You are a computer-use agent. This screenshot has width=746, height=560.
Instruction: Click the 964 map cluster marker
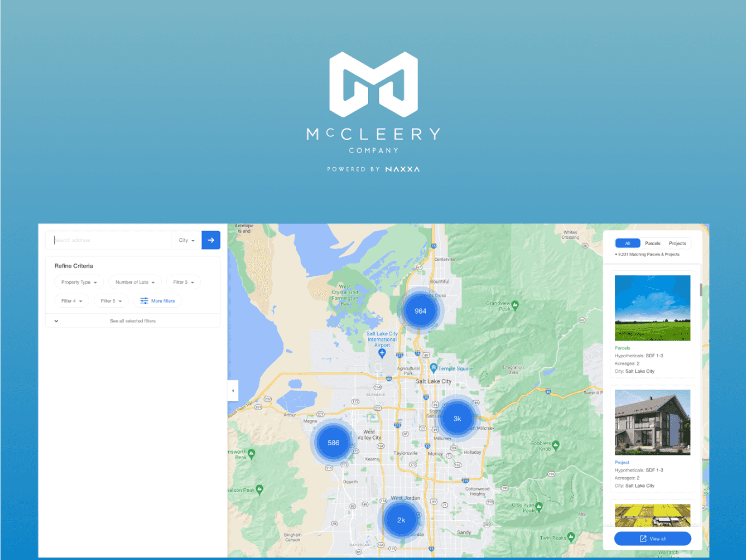click(420, 311)
